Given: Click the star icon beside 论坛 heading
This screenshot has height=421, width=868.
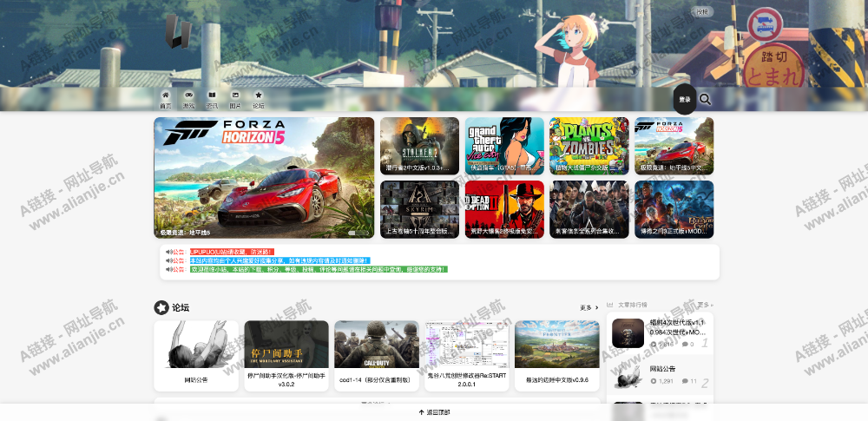Looking at the screenshot, I should click(161, 307).
